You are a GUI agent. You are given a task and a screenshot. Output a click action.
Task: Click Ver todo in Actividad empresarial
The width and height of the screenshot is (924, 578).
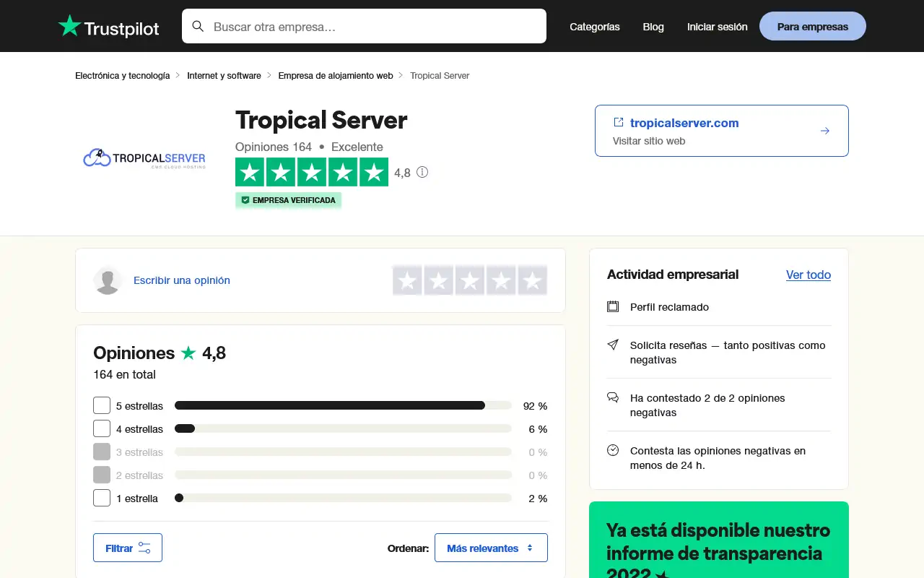coord(808,275)
